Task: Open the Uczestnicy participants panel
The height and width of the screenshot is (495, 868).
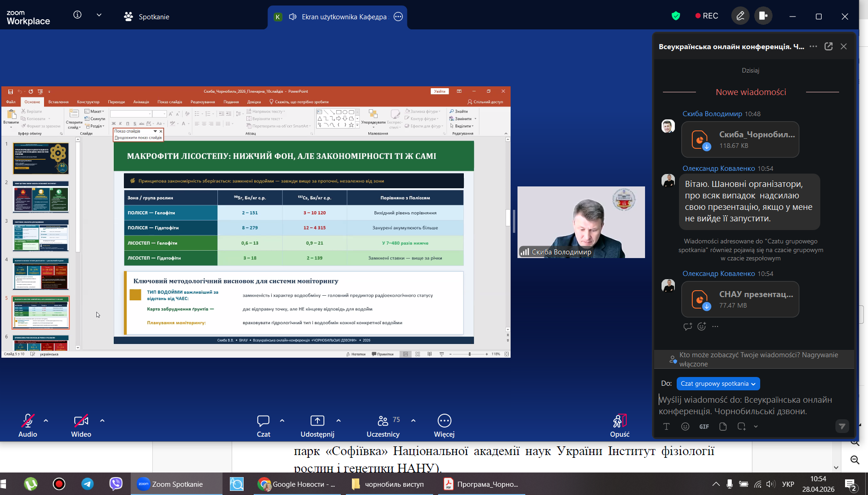Action: 383,421
